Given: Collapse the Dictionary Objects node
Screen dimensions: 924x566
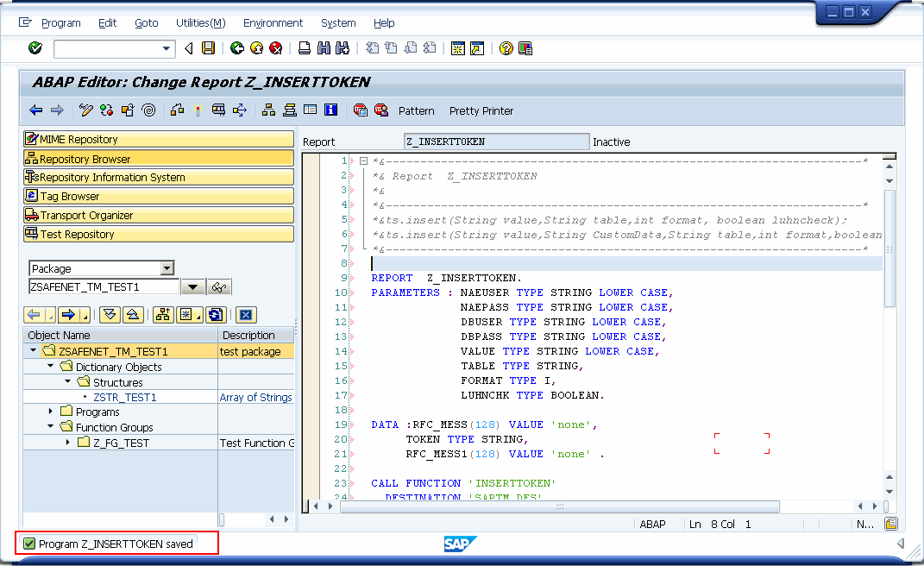Looking at the screenshot, I should click(x=51, y=366).
